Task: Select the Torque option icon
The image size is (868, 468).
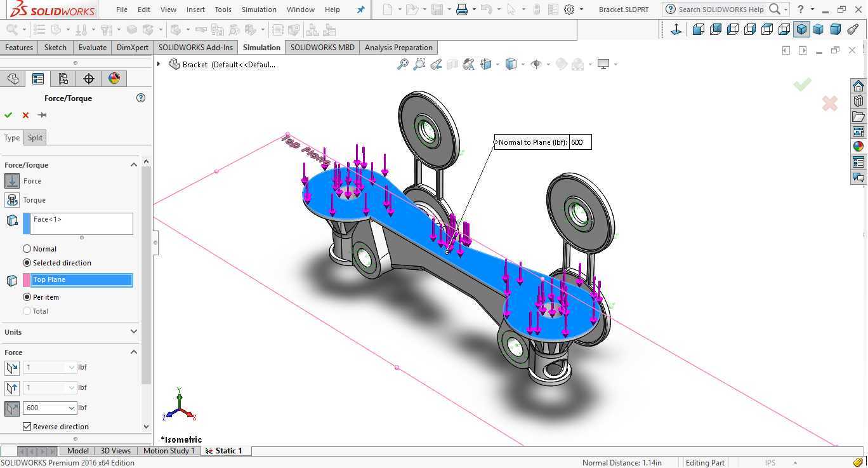Action: click(x=12, y=200)
